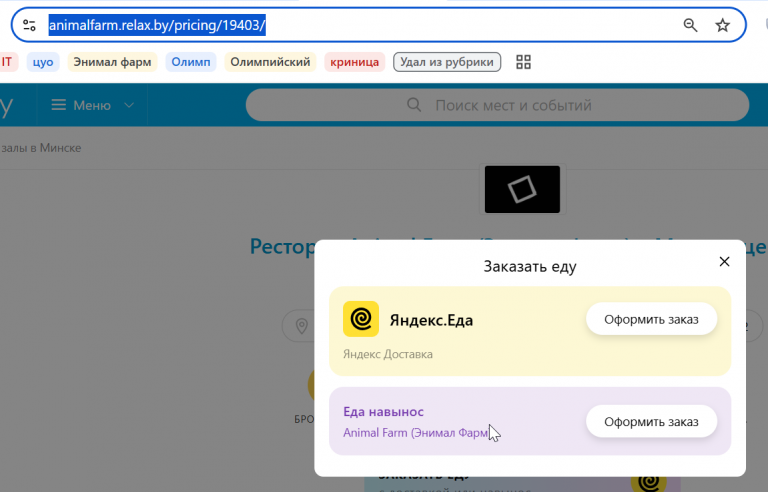This screenshot has height=492, width=768.
Task: Expand the Меню dropdown chevron
Action: click(x=129, y=105)
